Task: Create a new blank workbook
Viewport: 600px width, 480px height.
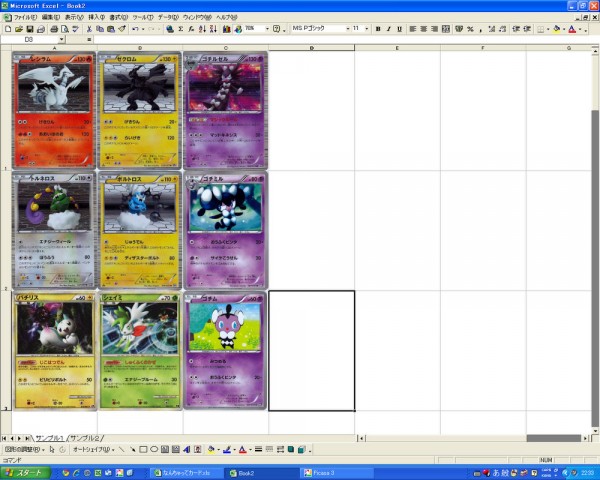Action: [x=8, y=29]
